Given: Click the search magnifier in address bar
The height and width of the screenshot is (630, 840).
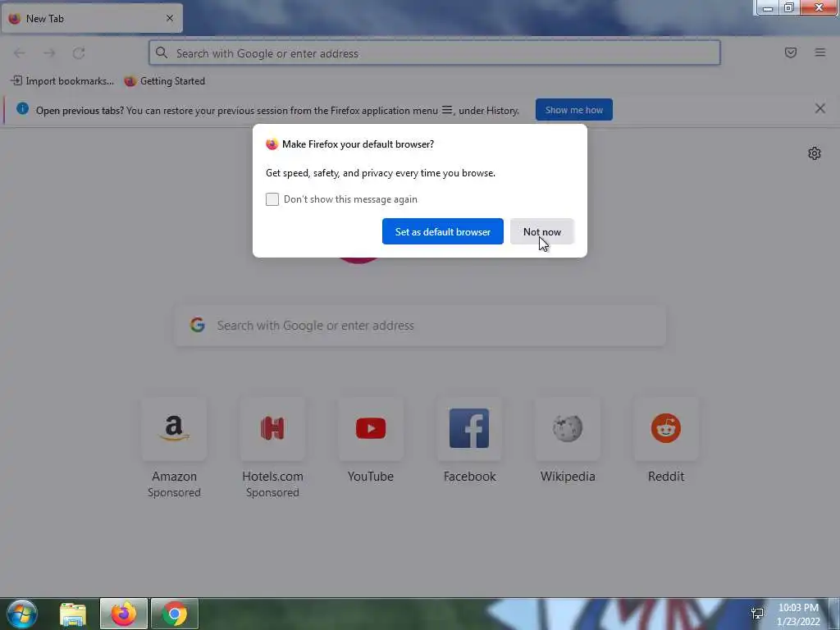Looking at the screenshot, I should pos(162,52).
